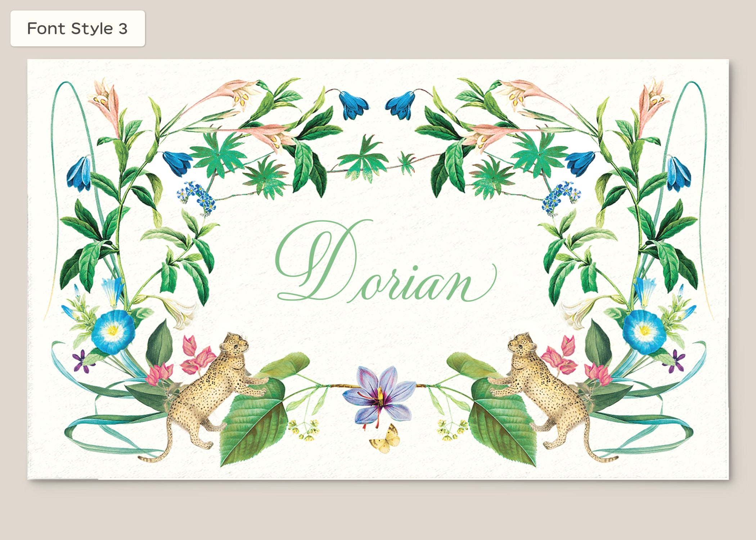Click the Font Style 3 label
Image resolution: width=756 pixels, height=540 pixels.
(77, 28)
